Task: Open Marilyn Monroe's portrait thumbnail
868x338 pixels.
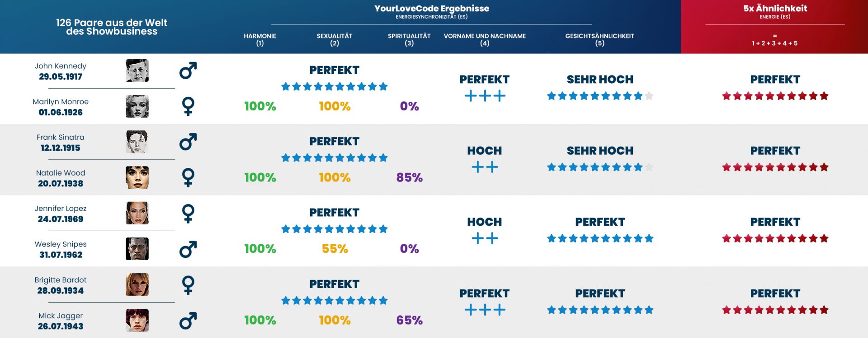Action: (x=137, y=106)
